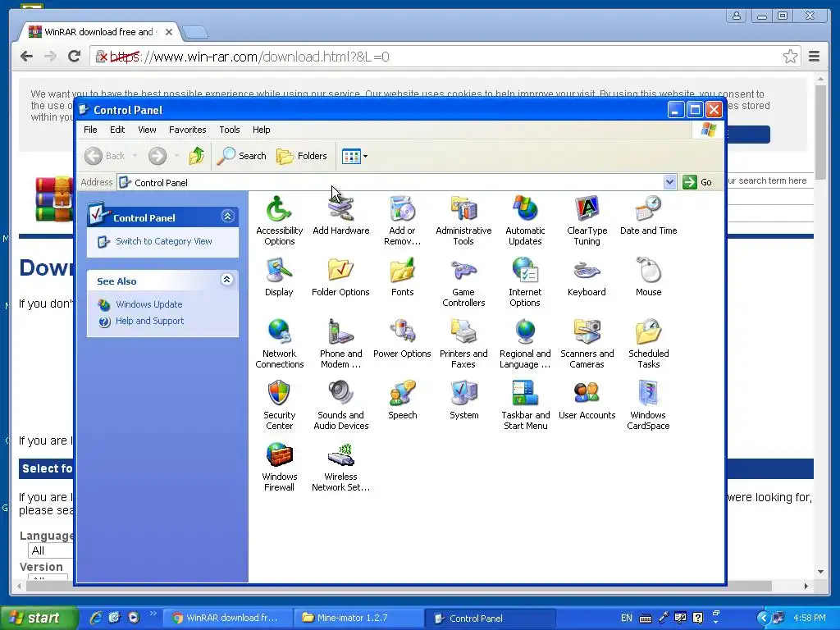Viewport: 840px width, 630px height.
Task: Open the Edit menu
Action: (x=117, y=130)
